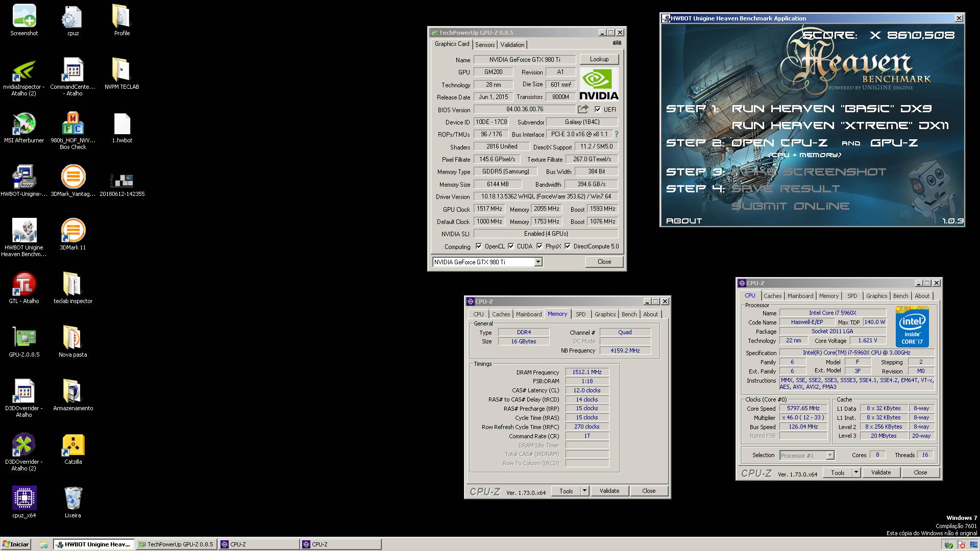
Task: Open SPD tab in memory CPU-Z window
Action: pyautogui.click(x=580, y=314)
